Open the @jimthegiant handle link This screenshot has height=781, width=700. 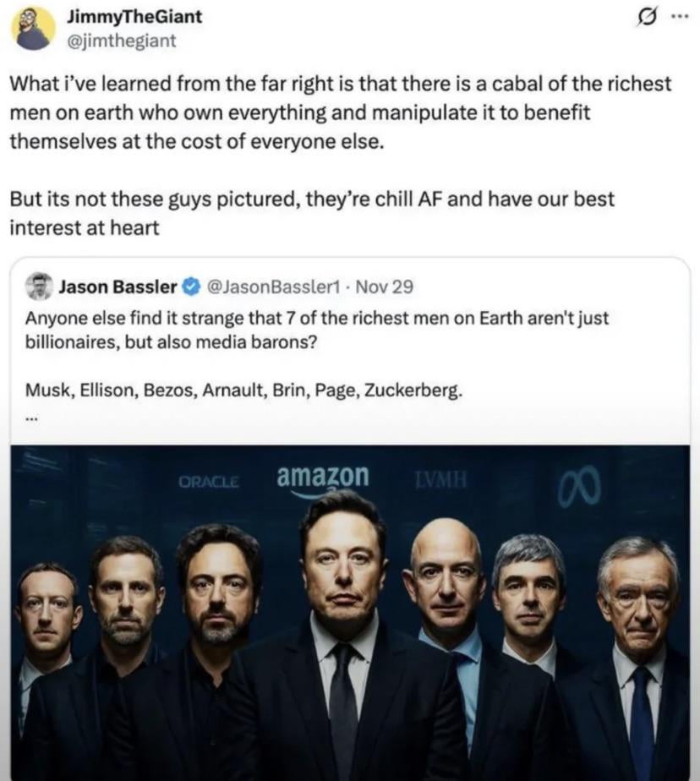pos(121,40)
